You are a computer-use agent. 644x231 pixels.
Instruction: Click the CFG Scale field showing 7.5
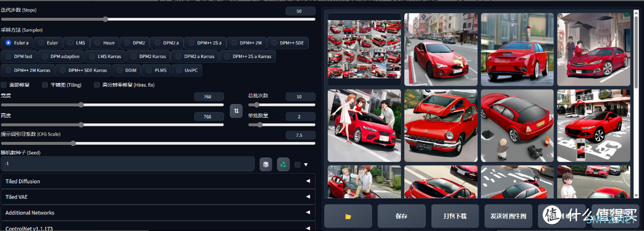pyautogui.click(x=301, y=135)
